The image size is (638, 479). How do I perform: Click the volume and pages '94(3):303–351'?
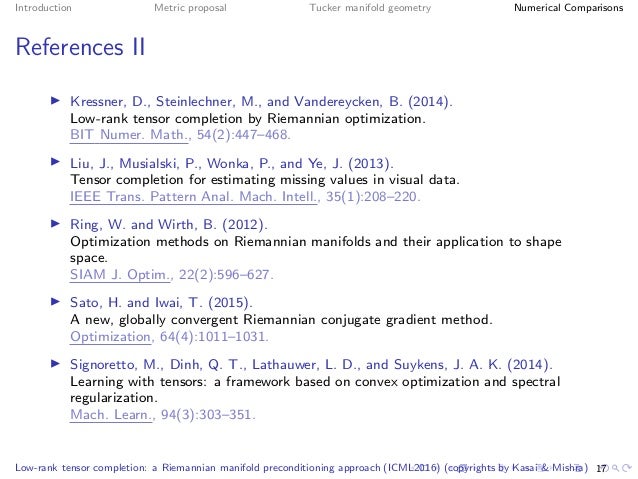click(208, 415)
